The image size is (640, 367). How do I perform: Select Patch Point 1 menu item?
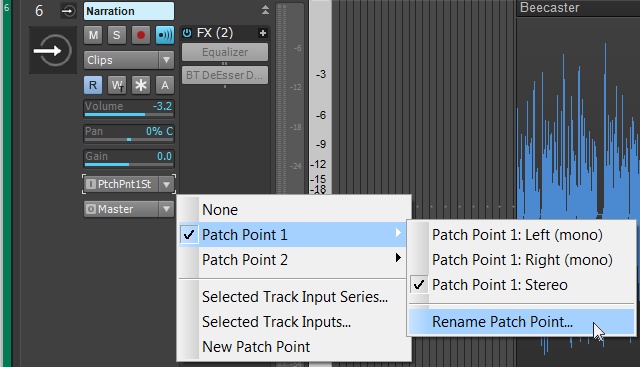(293, 235)
